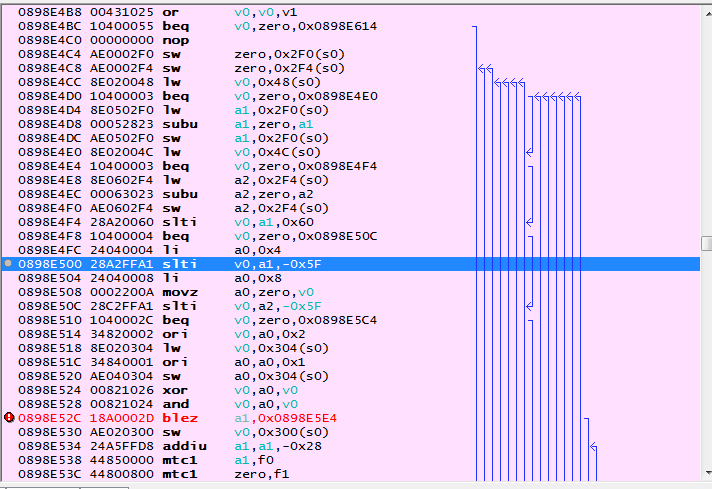Screen dimensions: 712x489
Task: Select the movz instruction row at 0898E508
Action: pyautogui.click(x=178, y=291)
